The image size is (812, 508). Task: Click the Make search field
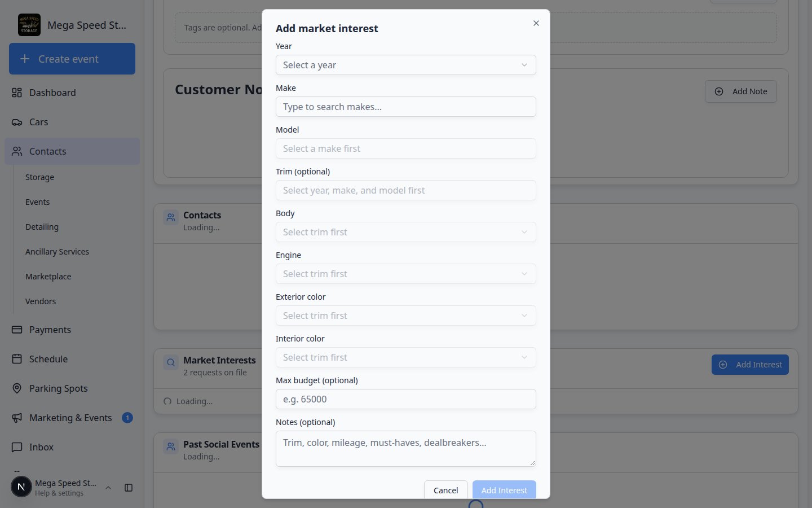pyautogui.click(x=405, y=107)
